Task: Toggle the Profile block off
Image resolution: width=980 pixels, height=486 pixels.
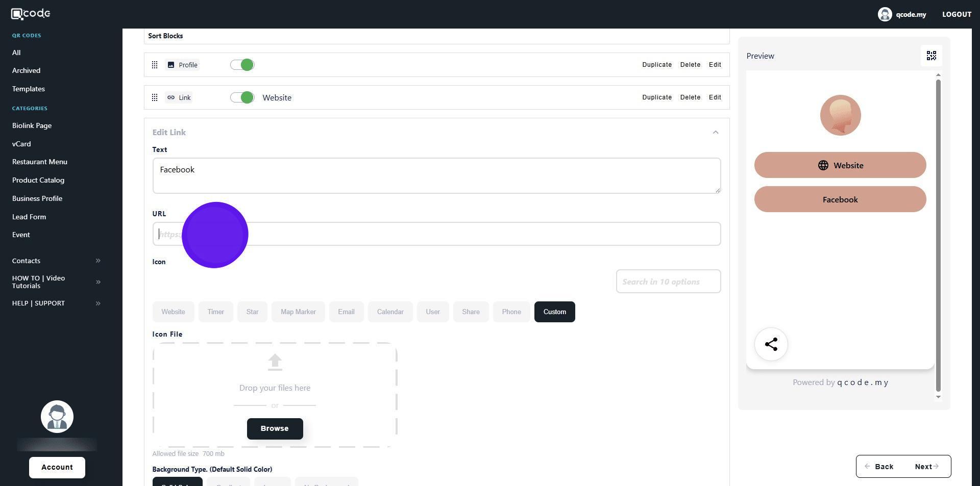Action: pyautogui.click(x=242, y=65)
